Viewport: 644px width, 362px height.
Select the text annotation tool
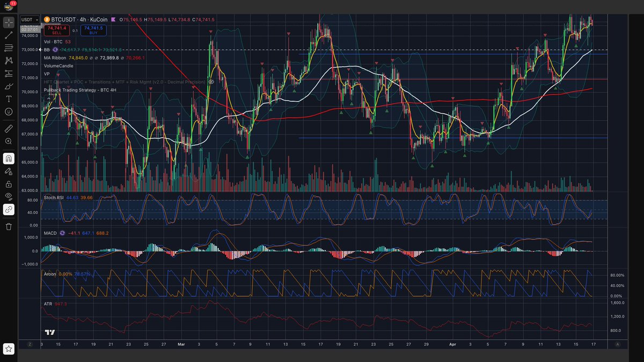(9, 99)
